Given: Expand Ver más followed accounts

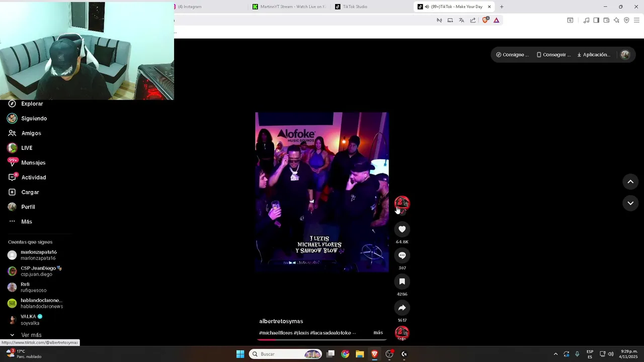Looking at the screenshot, I should pyautogui.click(x=25, y=335).
